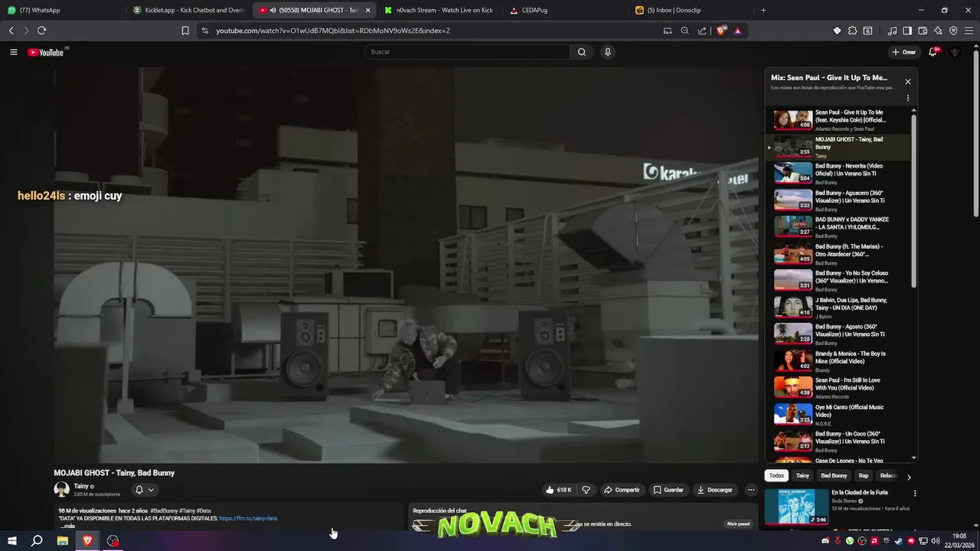Open En la Ciudad de la Furia thumbnail

(x=797, y=506)
